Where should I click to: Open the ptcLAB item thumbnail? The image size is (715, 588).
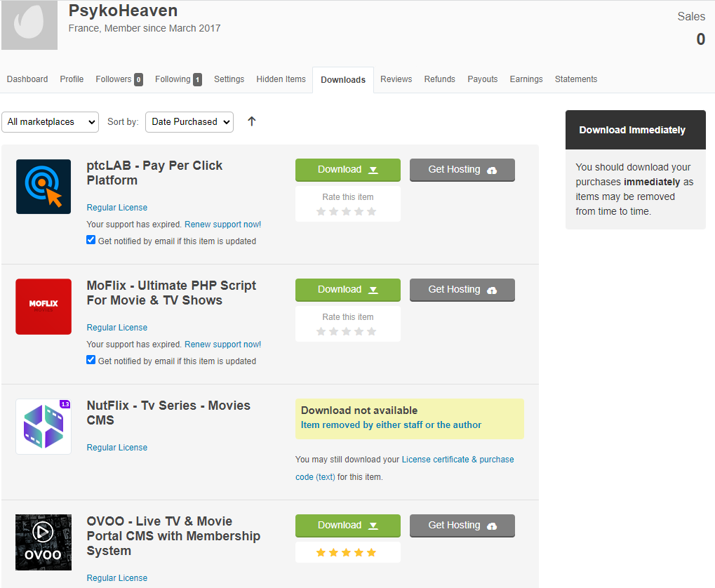(44, 187)
